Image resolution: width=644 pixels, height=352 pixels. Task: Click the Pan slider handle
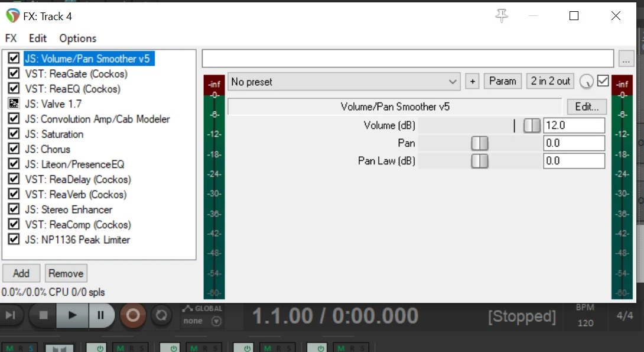pos(480,143)
